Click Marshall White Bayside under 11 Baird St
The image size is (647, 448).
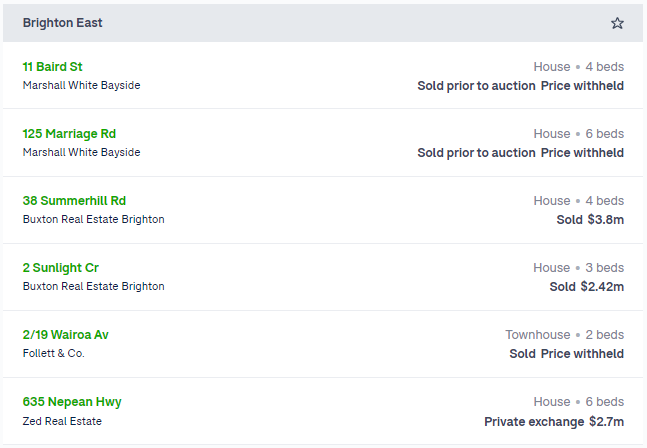tap(81, 85)
